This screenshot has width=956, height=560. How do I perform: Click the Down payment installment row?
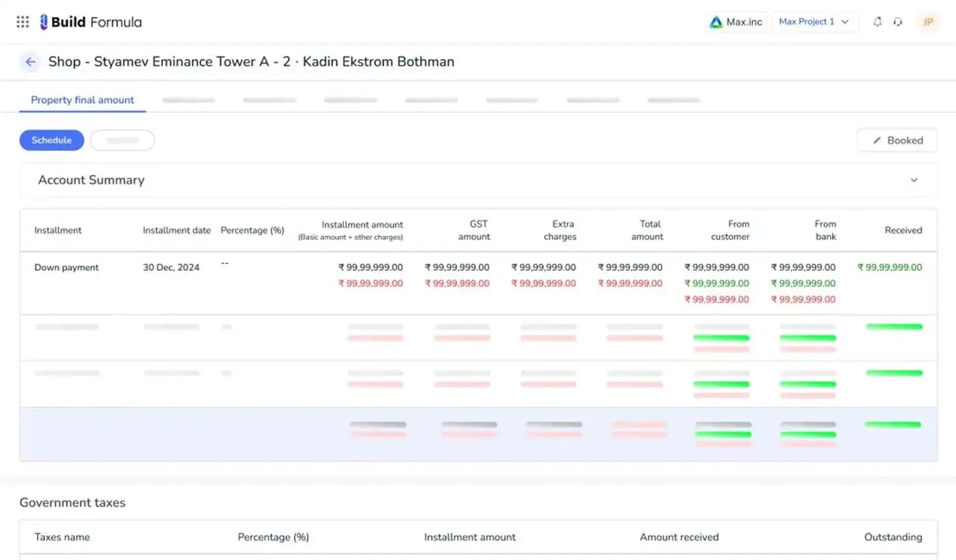pos(66,267)
